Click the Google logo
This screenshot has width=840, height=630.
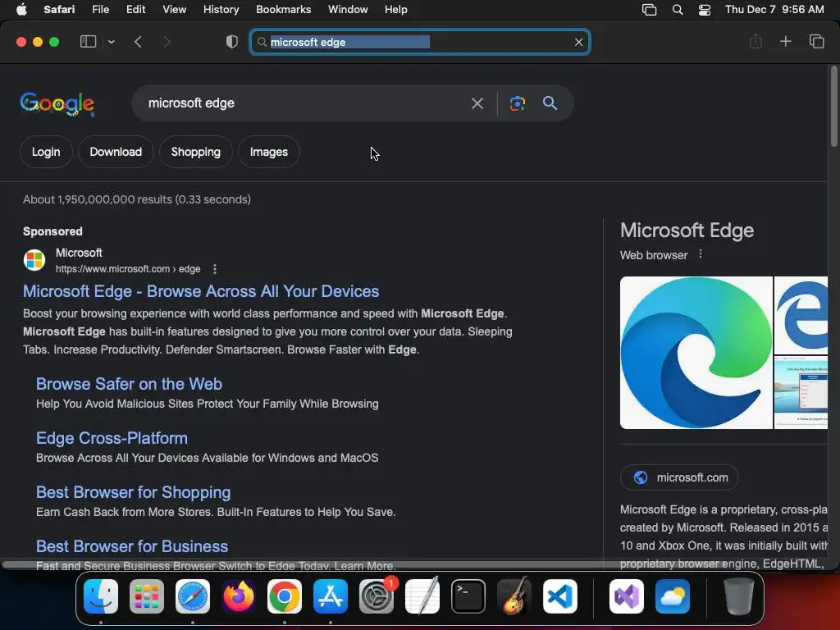(x=57, y=103)
